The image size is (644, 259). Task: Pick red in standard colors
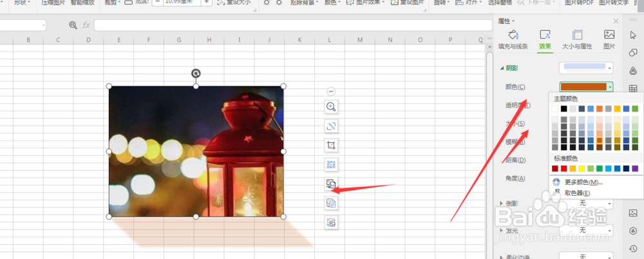(x=564, y=169)
